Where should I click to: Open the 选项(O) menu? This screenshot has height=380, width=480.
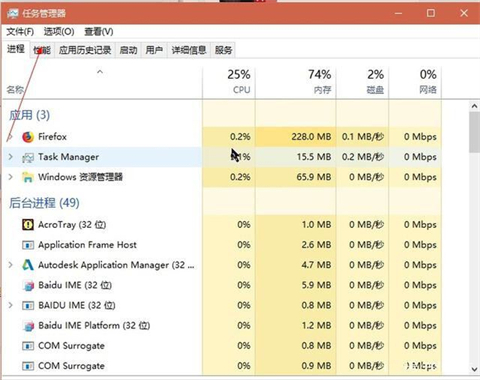coord(59,32)
